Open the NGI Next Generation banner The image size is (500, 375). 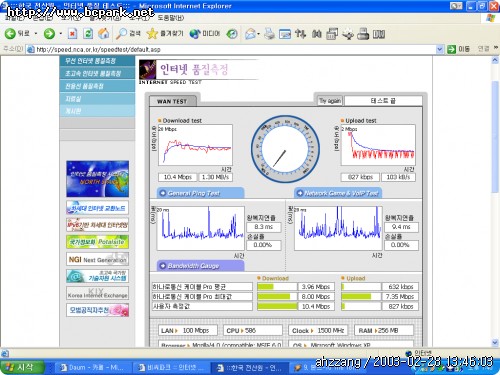pyautogui.click(x=97, y=259)
